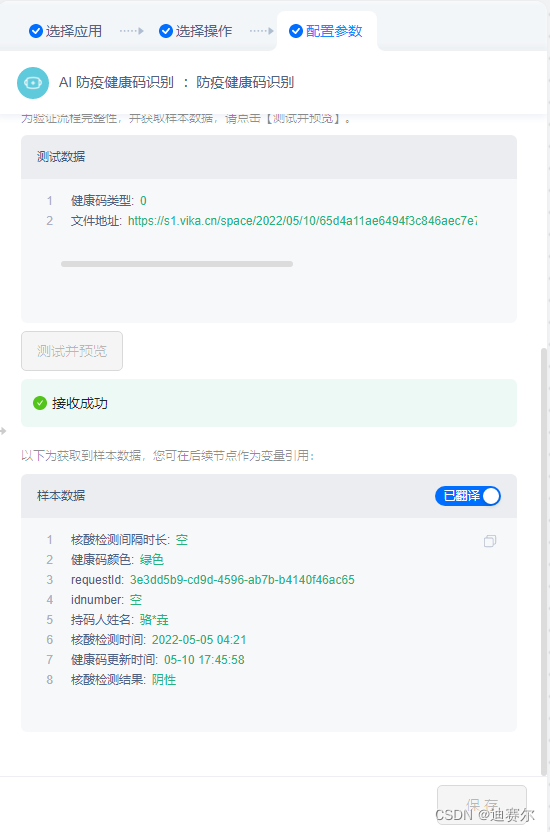Select the 健康码类型: 0 row
Image resolution: width=550 pixels, height=832 pixels.
(108, 201)
